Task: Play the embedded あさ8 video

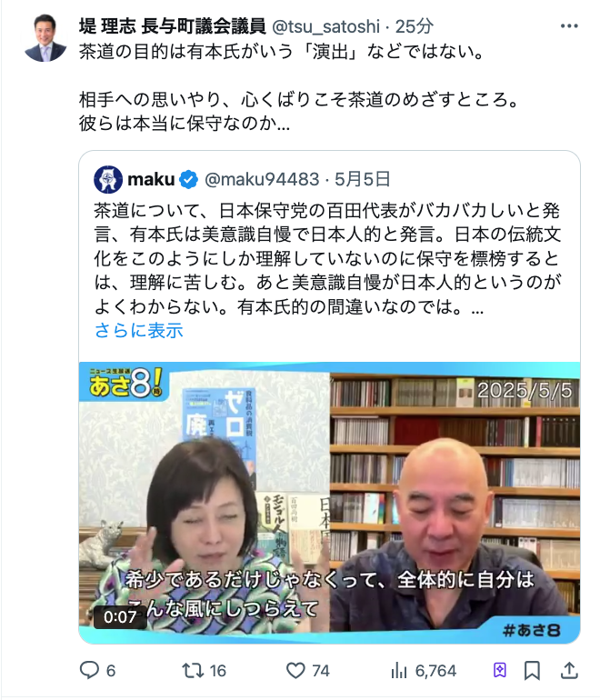Action: coord(329,502)
